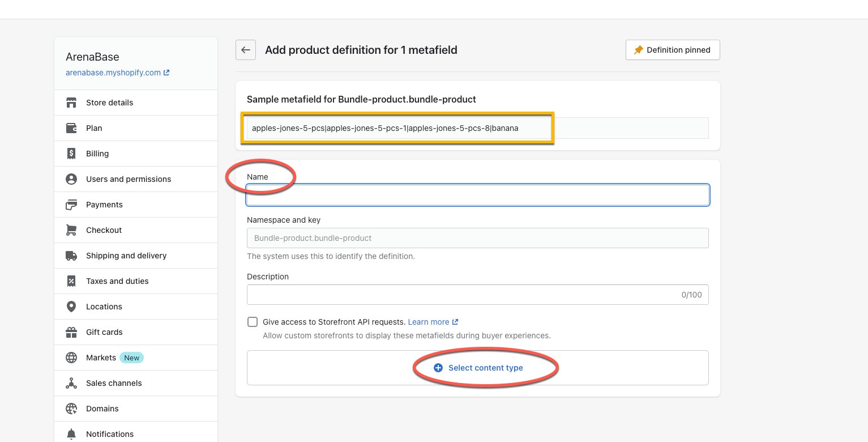Click the Gift cards gift icon
This screenshot has height=442, width=868.
tap(71, 332)
